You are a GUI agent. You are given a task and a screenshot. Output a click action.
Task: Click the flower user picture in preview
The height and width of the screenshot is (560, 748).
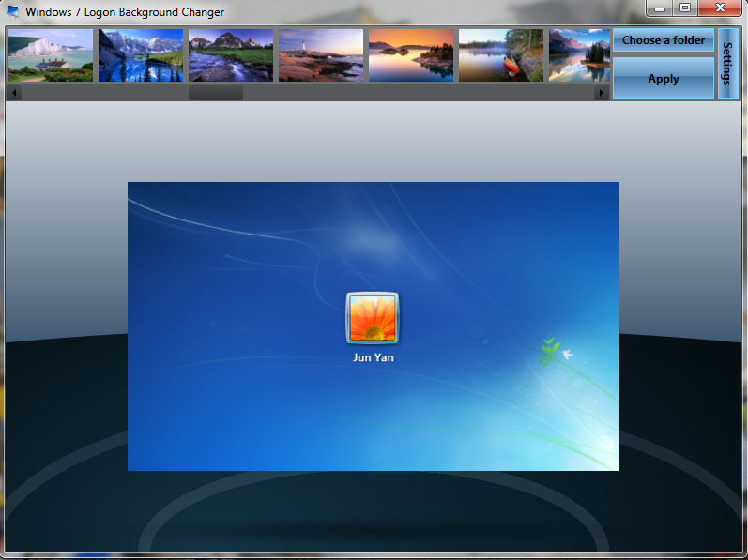pos(373,318)
